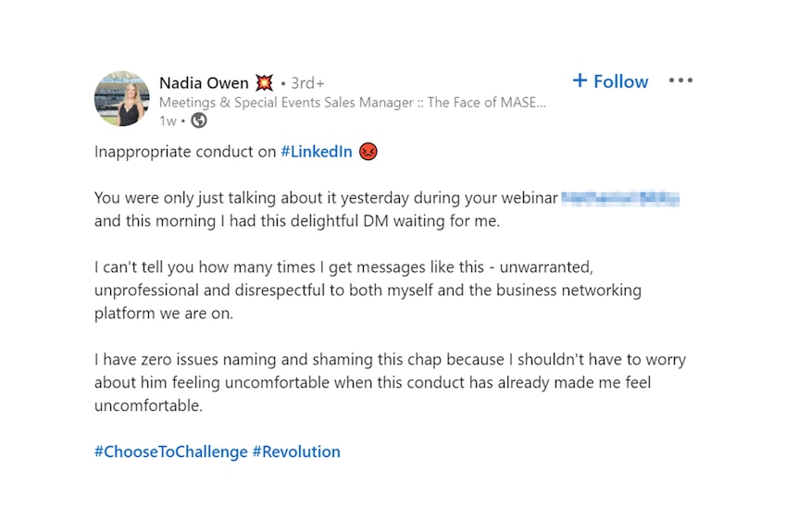
Task: Open the #ChooseToChallenge hashtag
Action: [171, 452]
